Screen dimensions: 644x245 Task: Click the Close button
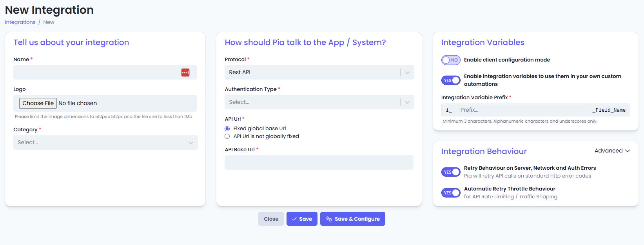(x=271, y=219)
